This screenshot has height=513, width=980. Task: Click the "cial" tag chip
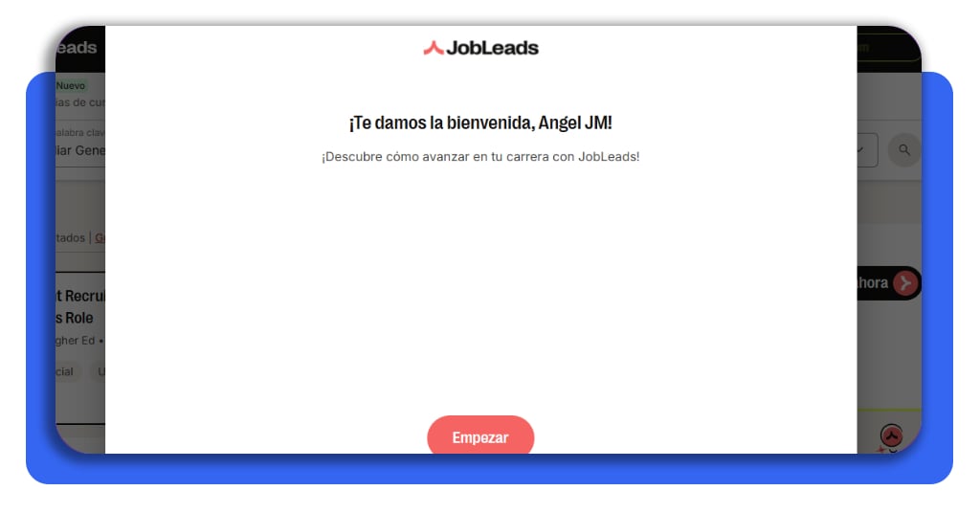click(x=65, y=371)
